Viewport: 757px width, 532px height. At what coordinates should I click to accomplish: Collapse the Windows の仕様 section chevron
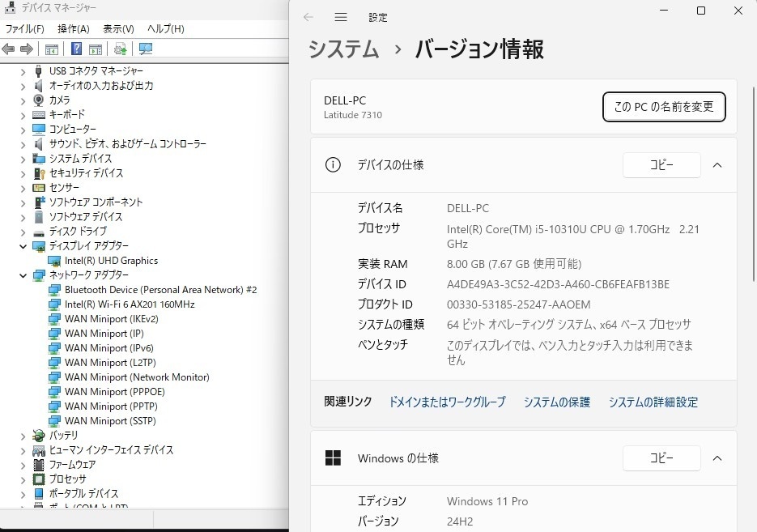pyautogui.click(x=717, y=458)
